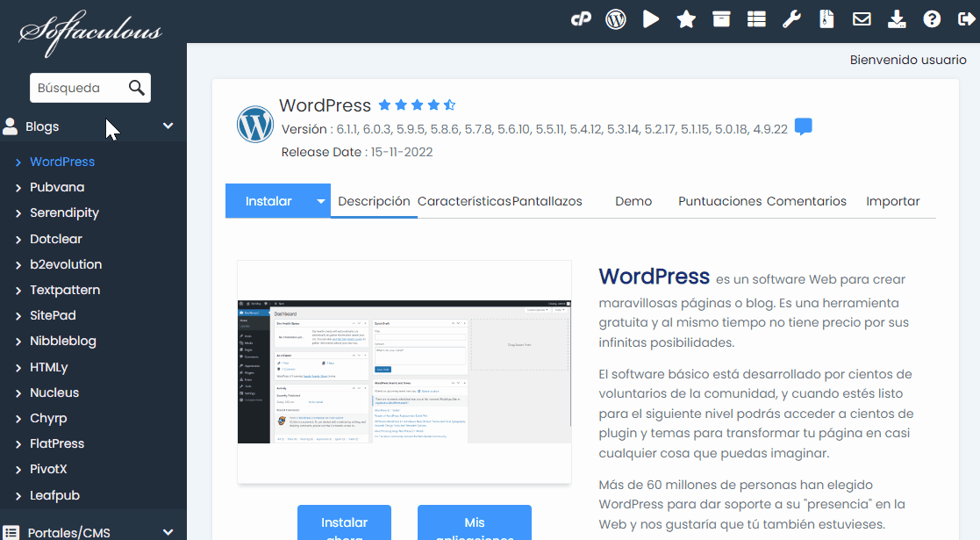Image resolution: width=980 pixels, height=540 pixels.
Task: Click the Softaculous logo
Action: coord(90,32)
